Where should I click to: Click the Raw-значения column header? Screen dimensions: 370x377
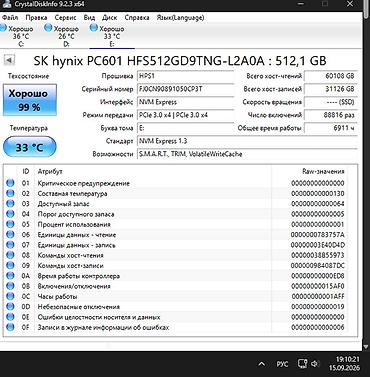tap(323, 171)
